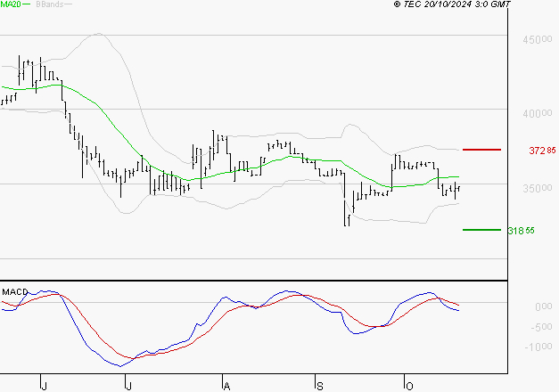Click the MACD -5.00 axis label

tap(541, 327)
